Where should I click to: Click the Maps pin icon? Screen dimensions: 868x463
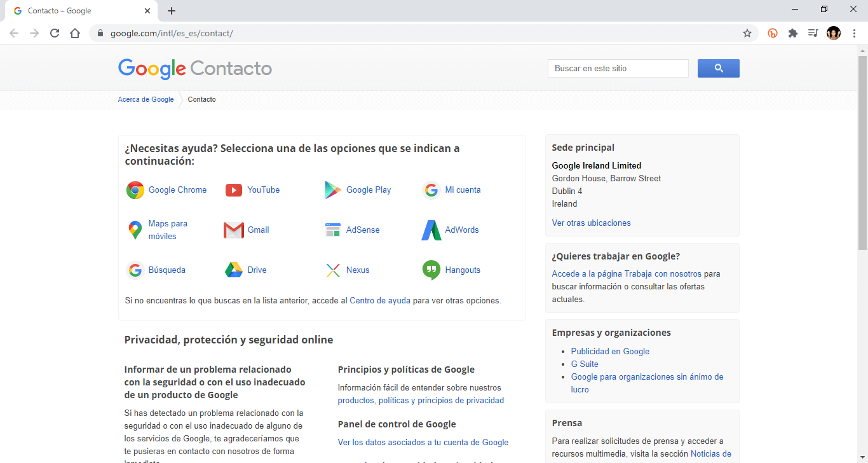pyautogui.click(x=135, y=230)
